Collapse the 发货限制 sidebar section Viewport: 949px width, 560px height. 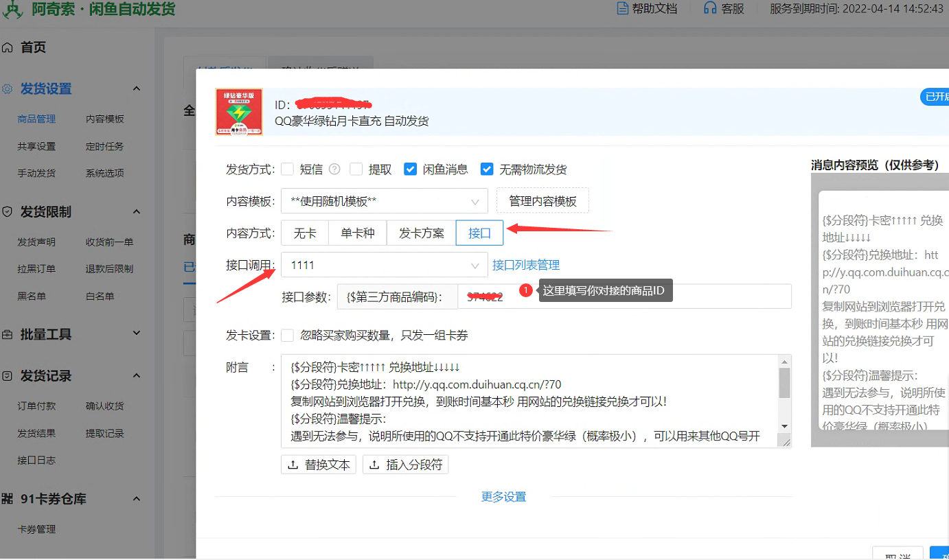pos(136,212)
